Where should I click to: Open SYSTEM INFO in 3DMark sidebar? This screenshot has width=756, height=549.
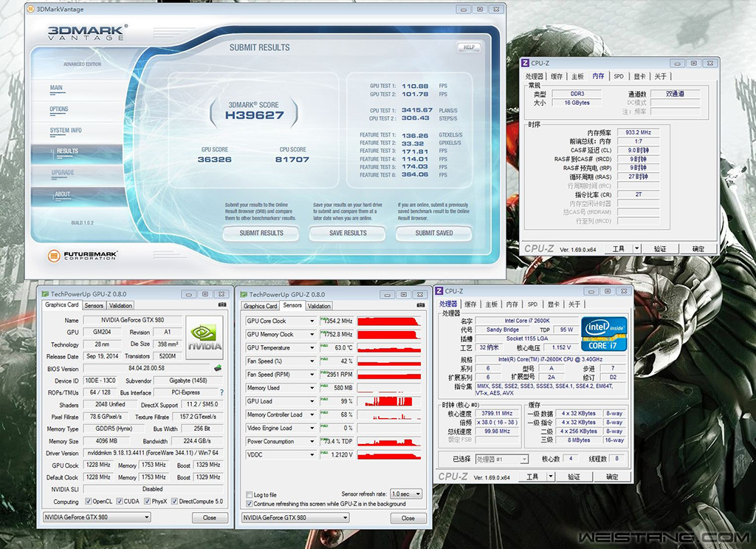tap(66, 130)
